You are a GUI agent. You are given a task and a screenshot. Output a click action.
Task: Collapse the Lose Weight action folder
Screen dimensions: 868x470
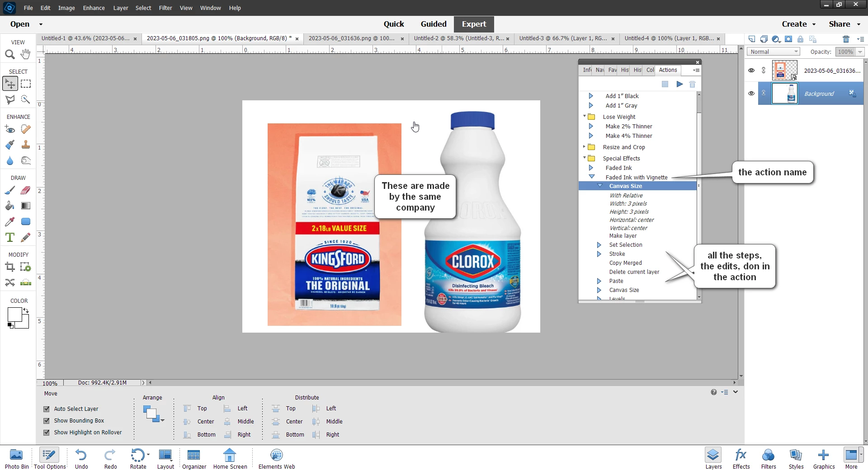tap(584, 117)
